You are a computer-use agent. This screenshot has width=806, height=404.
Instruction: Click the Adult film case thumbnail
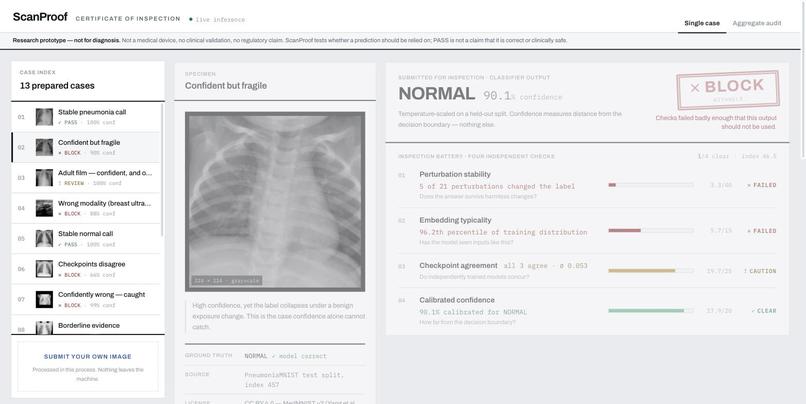(x=44, y=178)
